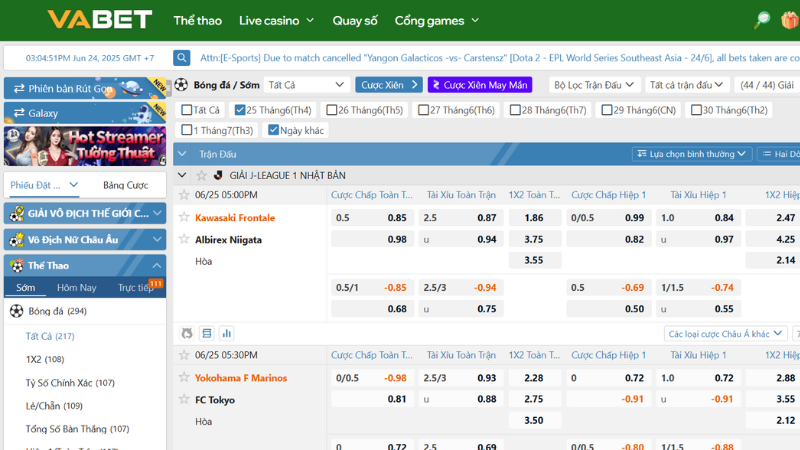The width and height of the screenshot is (800, 450).
Task: Open Live casino menu
Action: [276, 20]
